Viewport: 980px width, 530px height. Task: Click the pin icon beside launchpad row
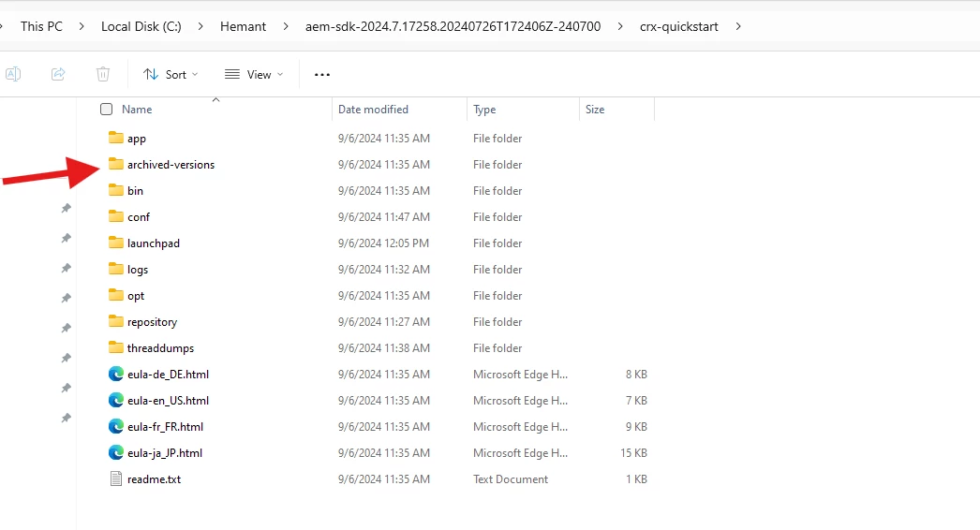tap(66, 238)
